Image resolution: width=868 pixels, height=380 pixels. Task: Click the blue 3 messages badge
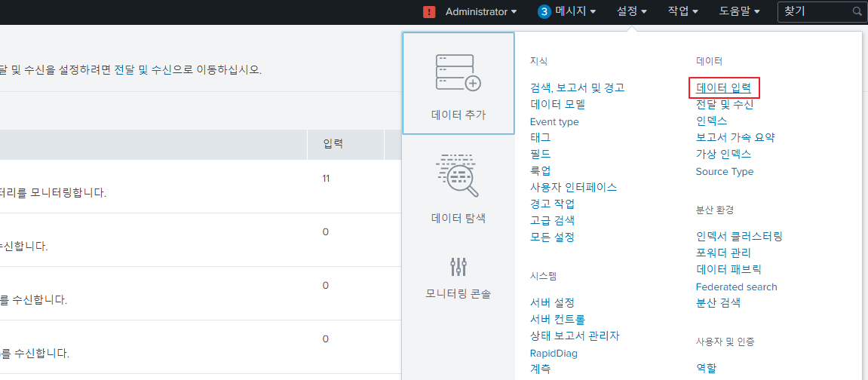click(544, 11)
